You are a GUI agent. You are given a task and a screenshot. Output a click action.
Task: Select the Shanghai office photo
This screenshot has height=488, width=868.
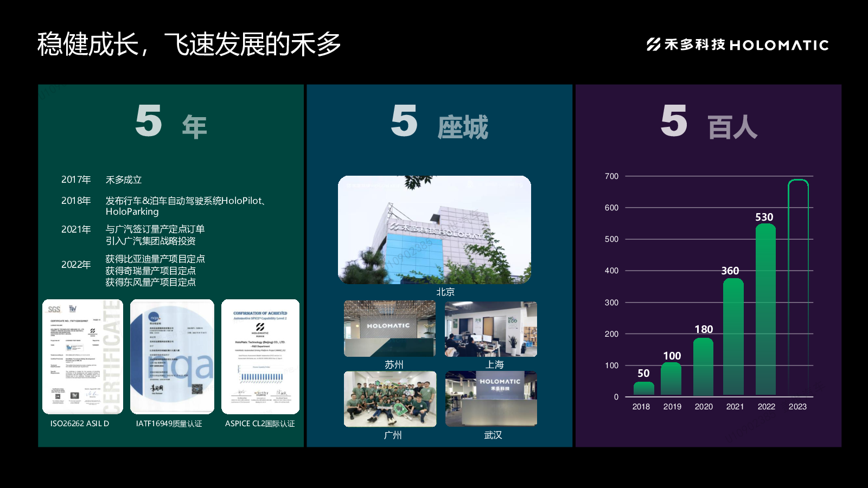click(x=491, y=329)
